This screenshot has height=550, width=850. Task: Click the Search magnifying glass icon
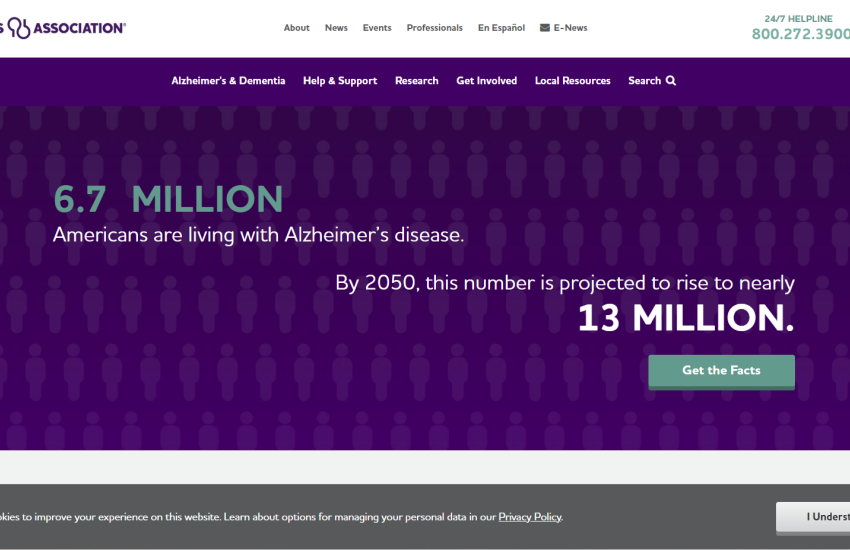pyautogui.click(x=671, y=80)
